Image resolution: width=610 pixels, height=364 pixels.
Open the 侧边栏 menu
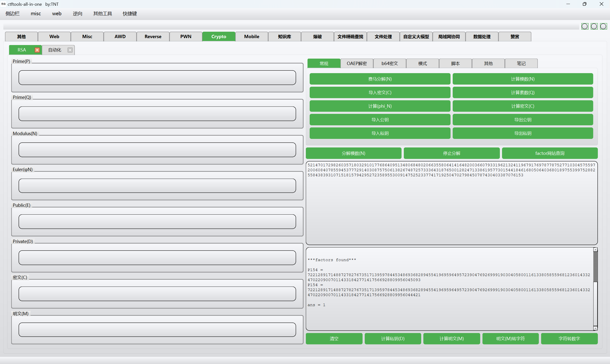[12, 14]
